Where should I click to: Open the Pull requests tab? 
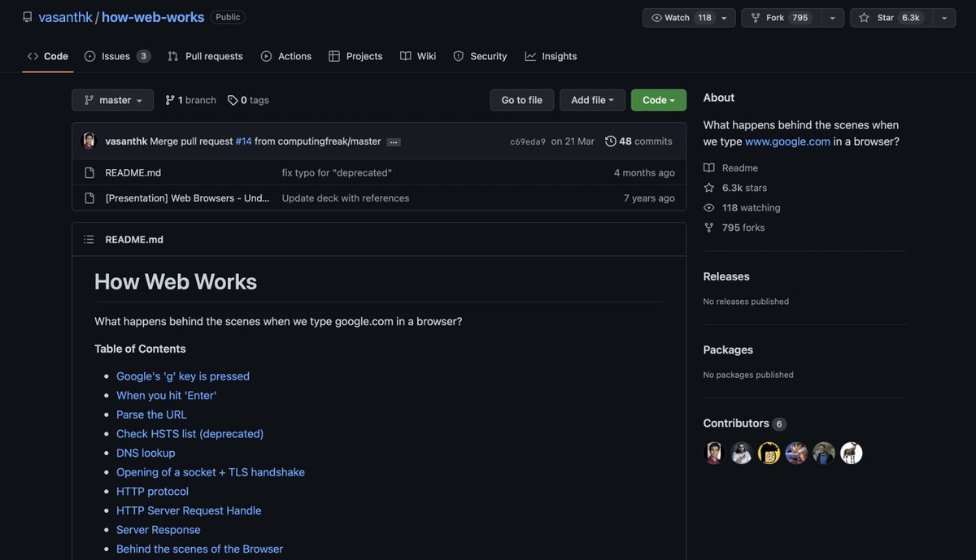(205, 56)
